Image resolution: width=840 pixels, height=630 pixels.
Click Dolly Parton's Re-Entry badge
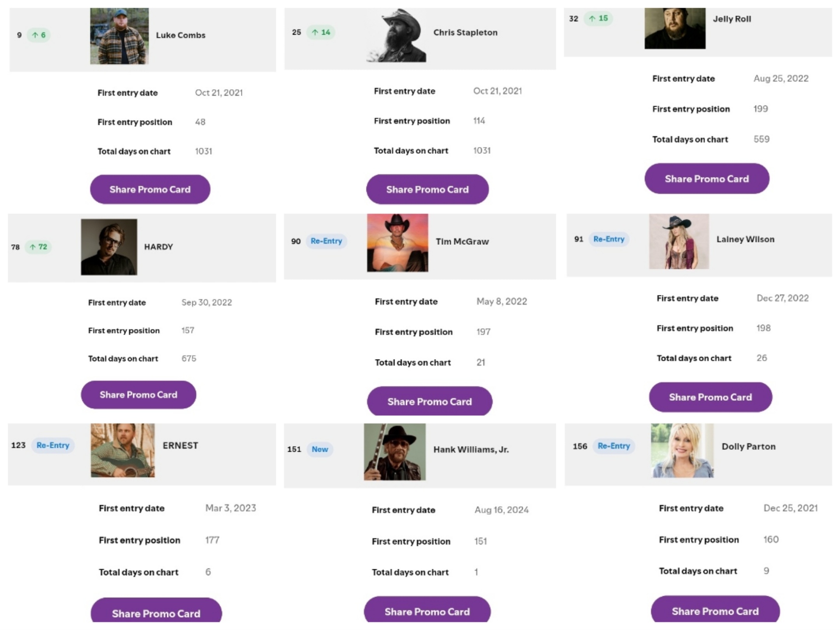pos(614,446)
